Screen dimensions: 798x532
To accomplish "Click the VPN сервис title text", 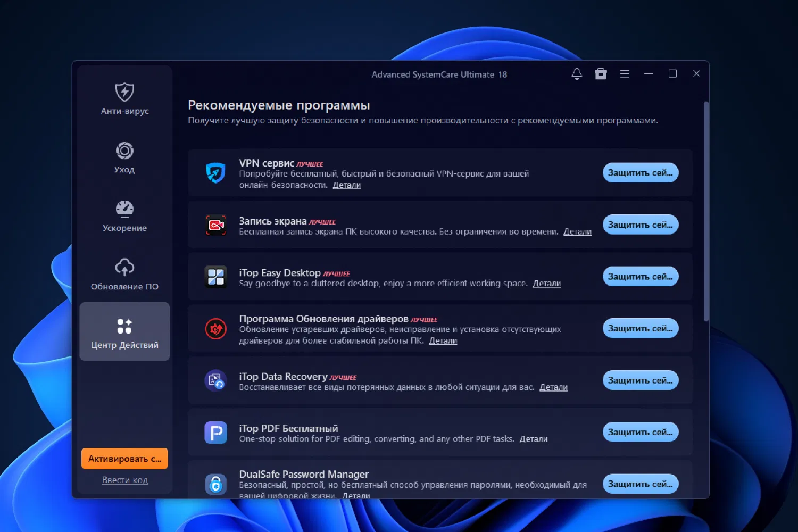I will (267, 163).
